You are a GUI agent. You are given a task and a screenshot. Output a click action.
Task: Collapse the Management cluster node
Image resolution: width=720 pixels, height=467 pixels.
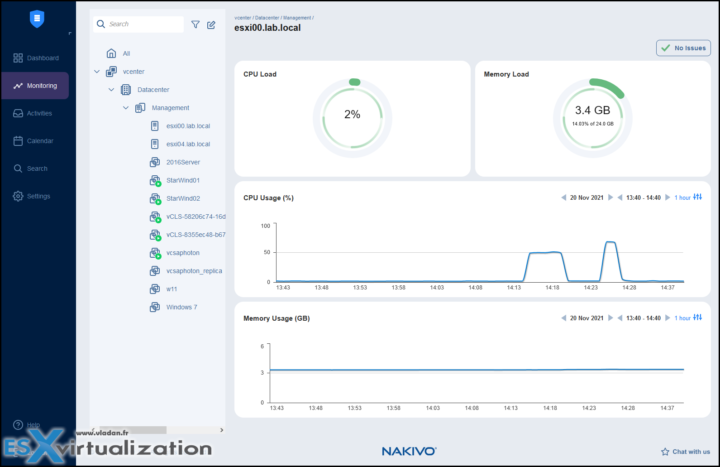click(126, 108)
